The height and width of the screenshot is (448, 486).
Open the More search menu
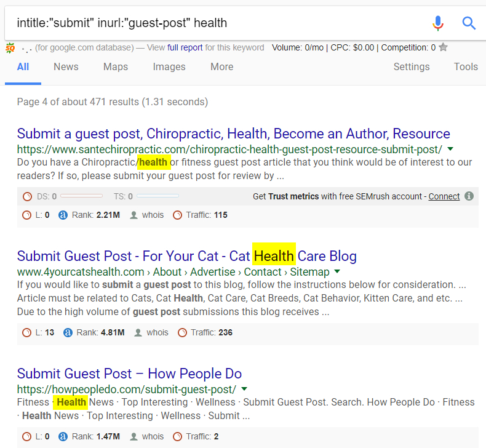coord(222,66)
